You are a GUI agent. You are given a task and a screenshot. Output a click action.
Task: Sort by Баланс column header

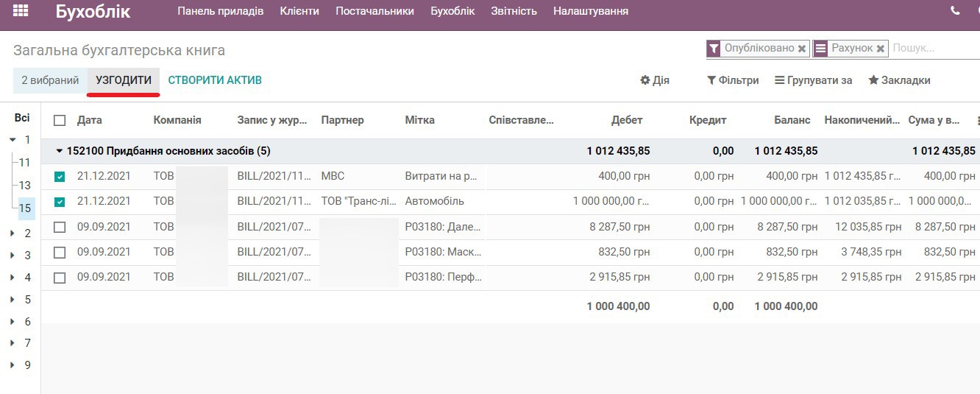[x=792, y=120]
